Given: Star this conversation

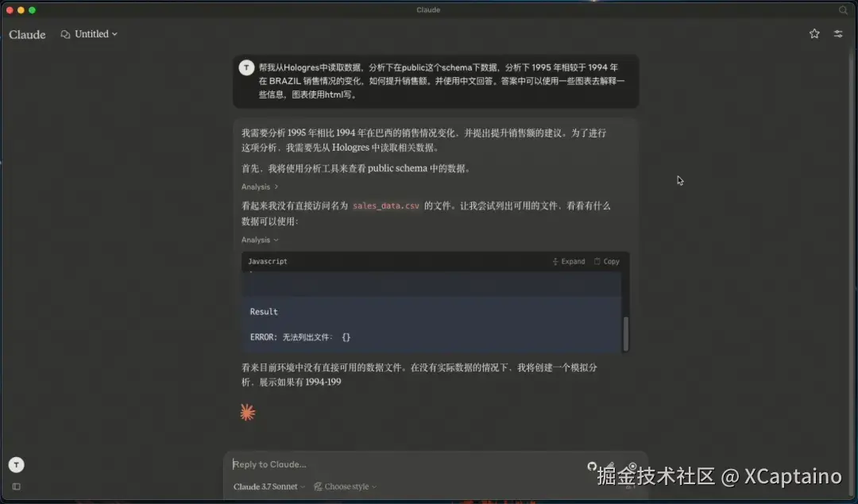Looking at the screenshot, I should (814, 34).
